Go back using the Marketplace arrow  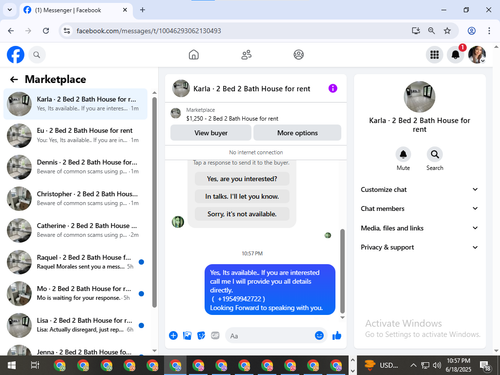click(x=14, y=79)
